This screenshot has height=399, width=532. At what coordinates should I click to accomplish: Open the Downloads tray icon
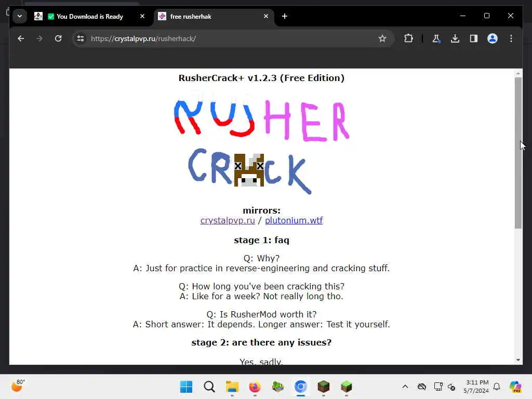[455, 38]
